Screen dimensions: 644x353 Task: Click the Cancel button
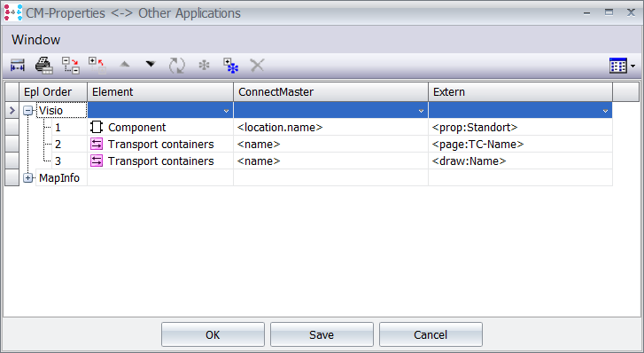[431, 335]
